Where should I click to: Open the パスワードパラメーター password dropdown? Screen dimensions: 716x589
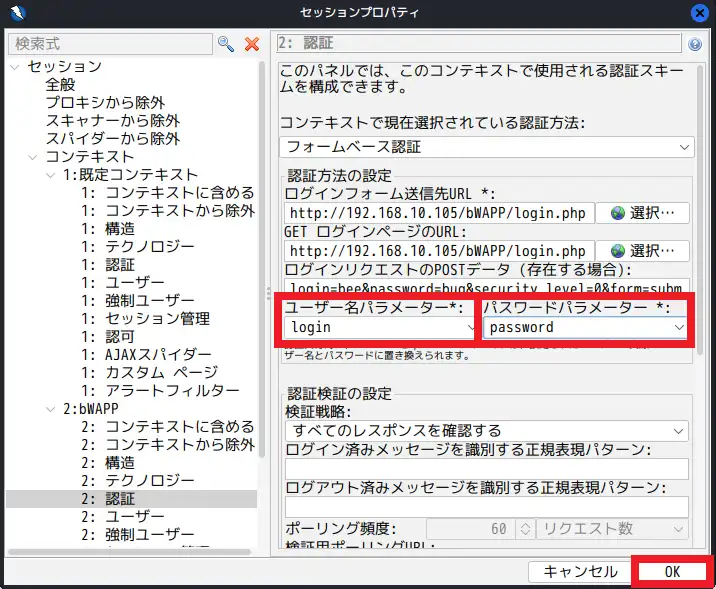point(584,327)
